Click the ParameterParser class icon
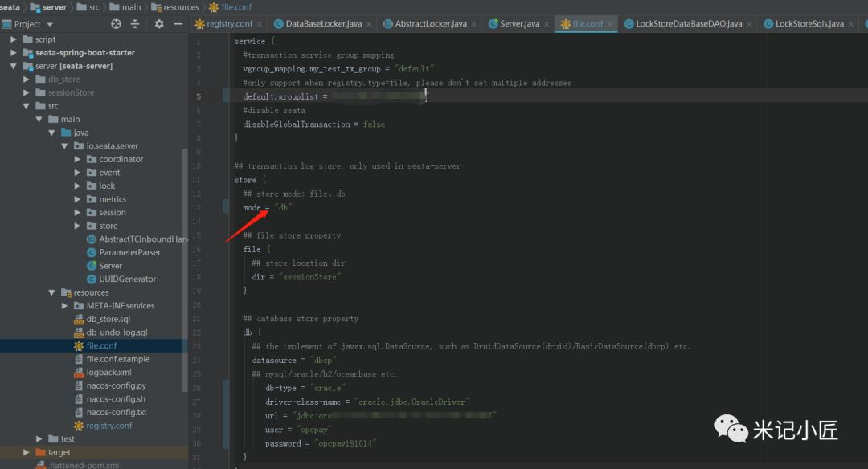This screenshot has width=868, height=469. 92,252
